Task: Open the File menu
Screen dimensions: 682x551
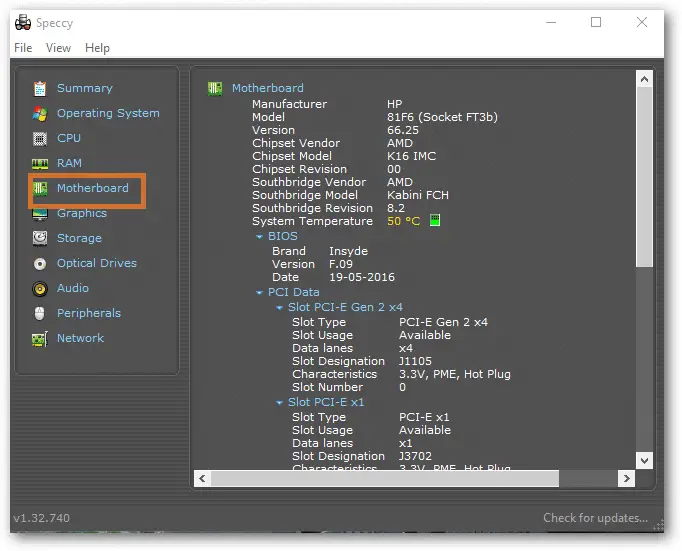Action: coord(23,48)
